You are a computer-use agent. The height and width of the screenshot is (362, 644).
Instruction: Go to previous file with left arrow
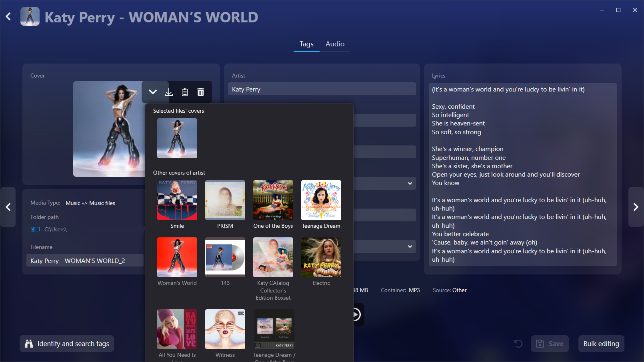8,207
